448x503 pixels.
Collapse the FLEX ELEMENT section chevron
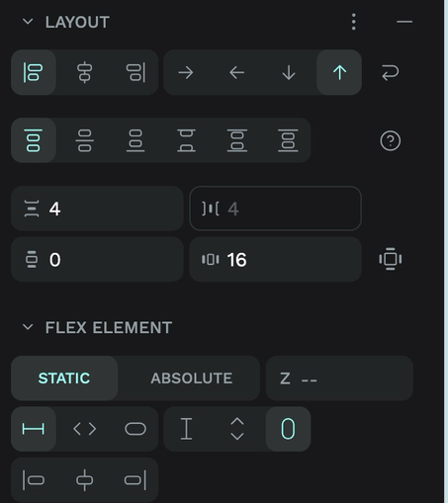28,327
